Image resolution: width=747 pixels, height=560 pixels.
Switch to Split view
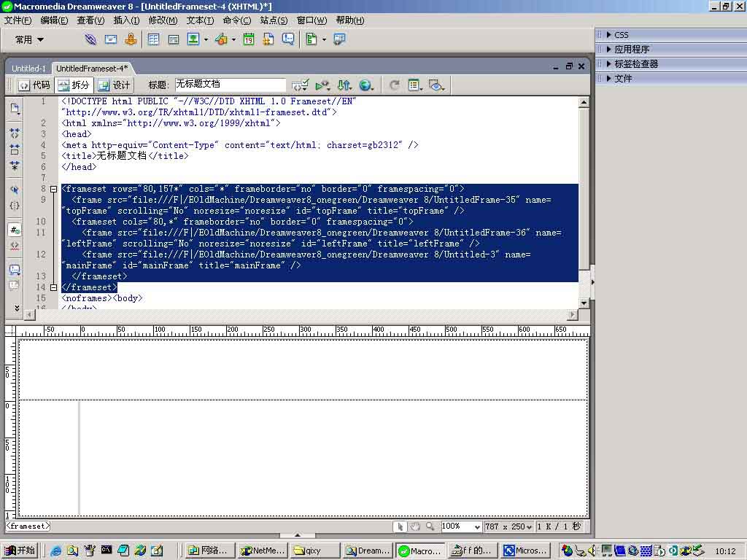click(74, 85)
